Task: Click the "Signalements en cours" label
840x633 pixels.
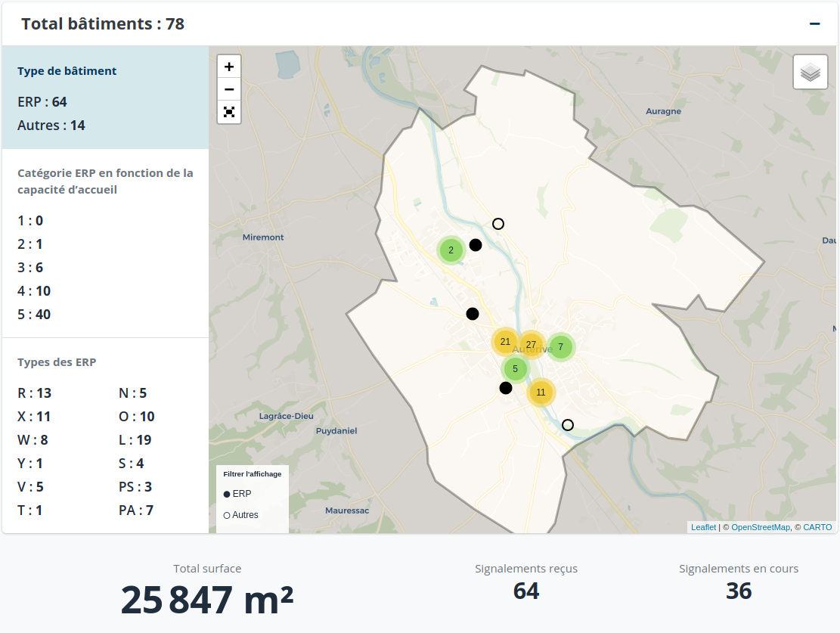Action: point(739,569)
